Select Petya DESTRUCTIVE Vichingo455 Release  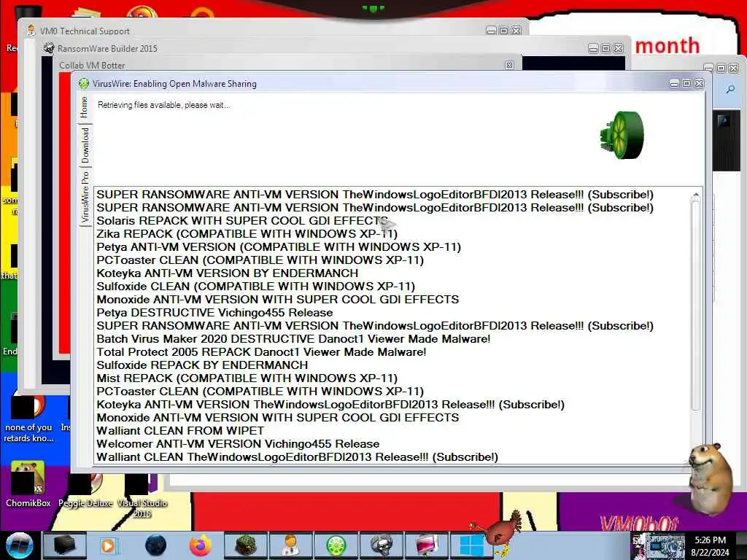[214, 312]
